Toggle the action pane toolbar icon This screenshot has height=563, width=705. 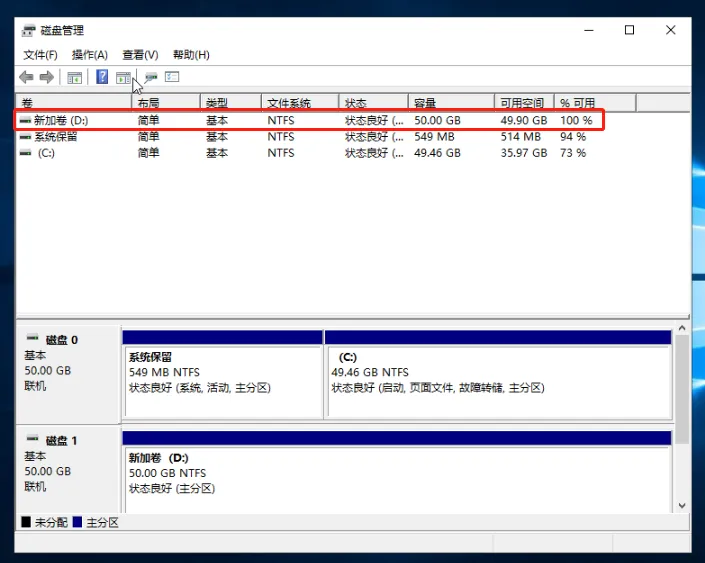pos(123,78)
